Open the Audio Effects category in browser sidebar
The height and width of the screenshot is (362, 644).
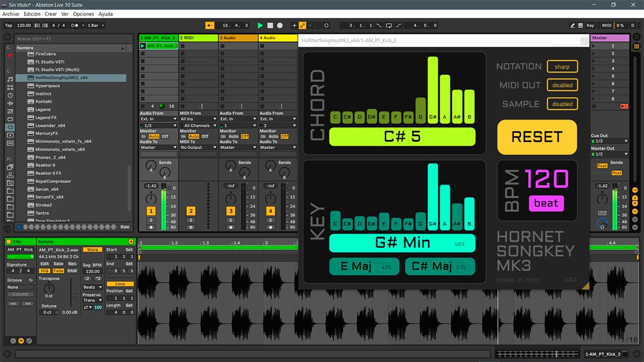pos(11,104)
